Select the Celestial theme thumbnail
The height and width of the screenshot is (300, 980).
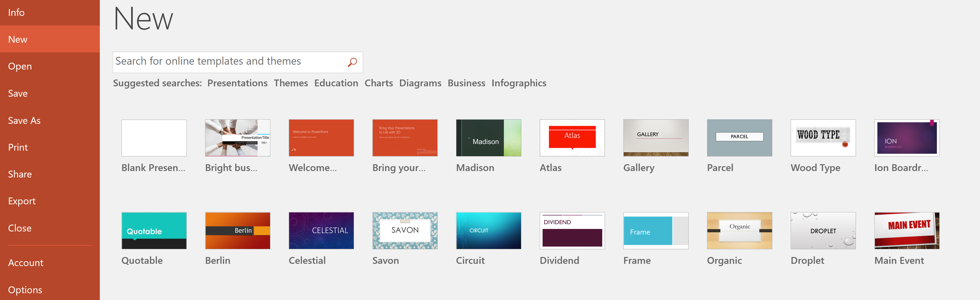tap(321, 231)
